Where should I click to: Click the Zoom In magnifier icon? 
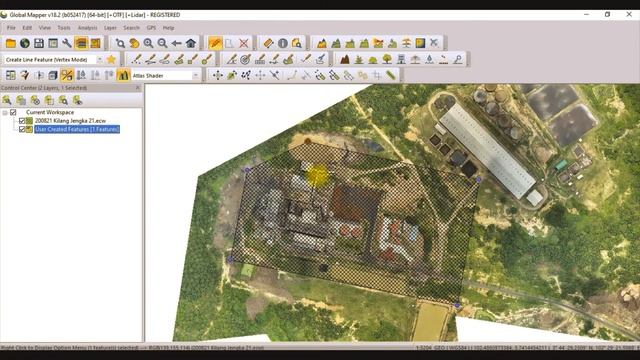pos(148,43)
